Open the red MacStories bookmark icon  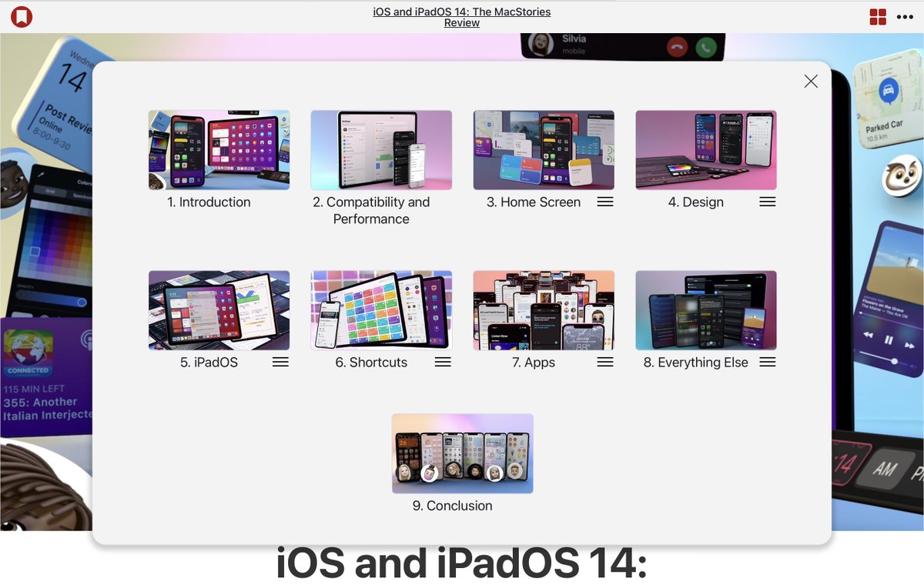[22, 16]
